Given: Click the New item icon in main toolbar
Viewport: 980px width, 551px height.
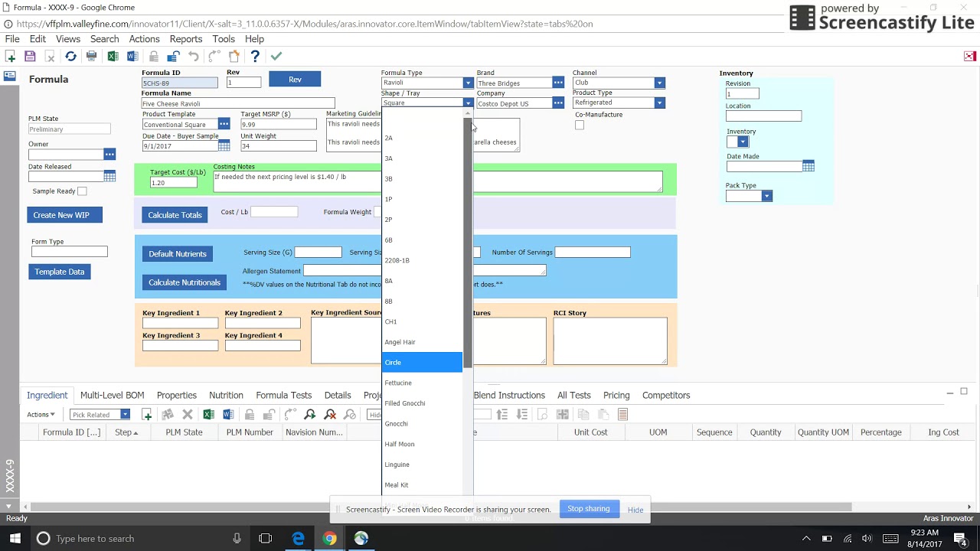Looking at the screenshot, I should pyautogui.click(x=10, y=57).
